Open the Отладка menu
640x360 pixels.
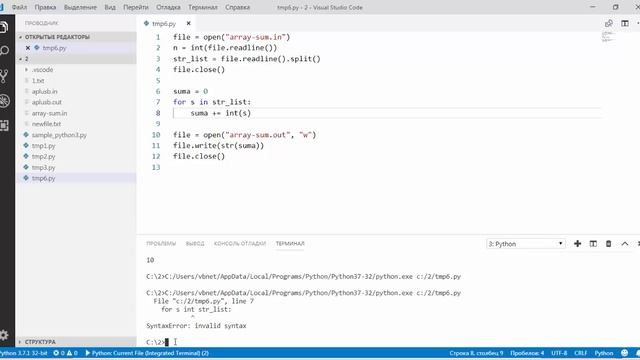click(x=168, y=7)
